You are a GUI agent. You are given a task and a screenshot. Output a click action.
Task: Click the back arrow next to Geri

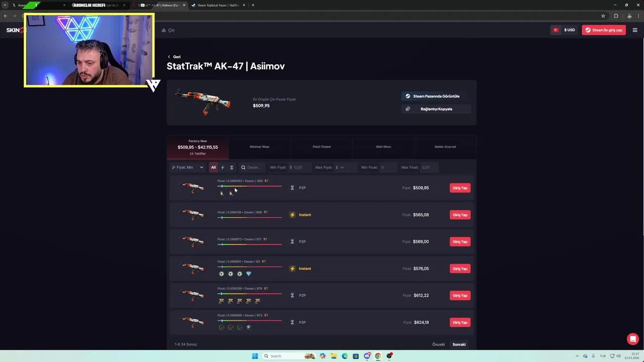click(x=169, y=57)
